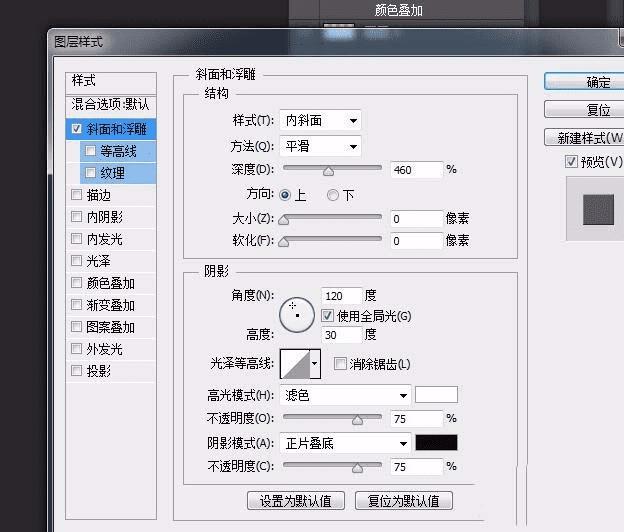Check the 图案叠加 checkbox
Screen dimensions: 624x532
point(76,327)
